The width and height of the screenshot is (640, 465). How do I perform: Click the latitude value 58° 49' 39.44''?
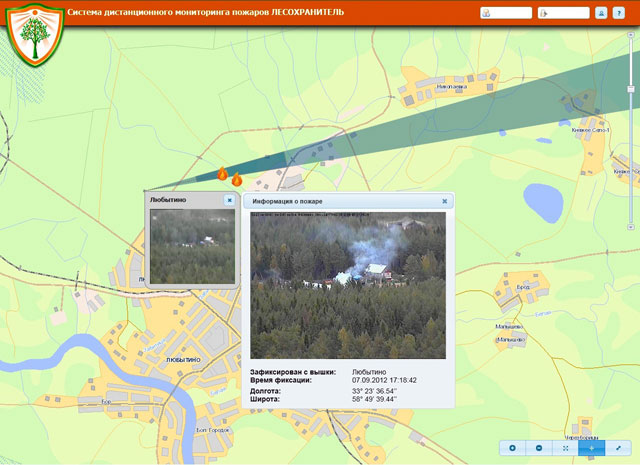(374, 399)
